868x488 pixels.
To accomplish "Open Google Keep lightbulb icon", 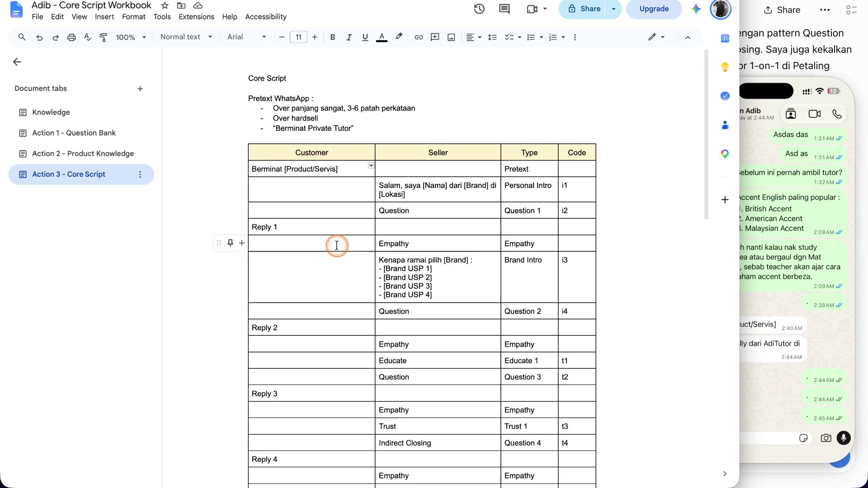I will (x=725, y=67).
